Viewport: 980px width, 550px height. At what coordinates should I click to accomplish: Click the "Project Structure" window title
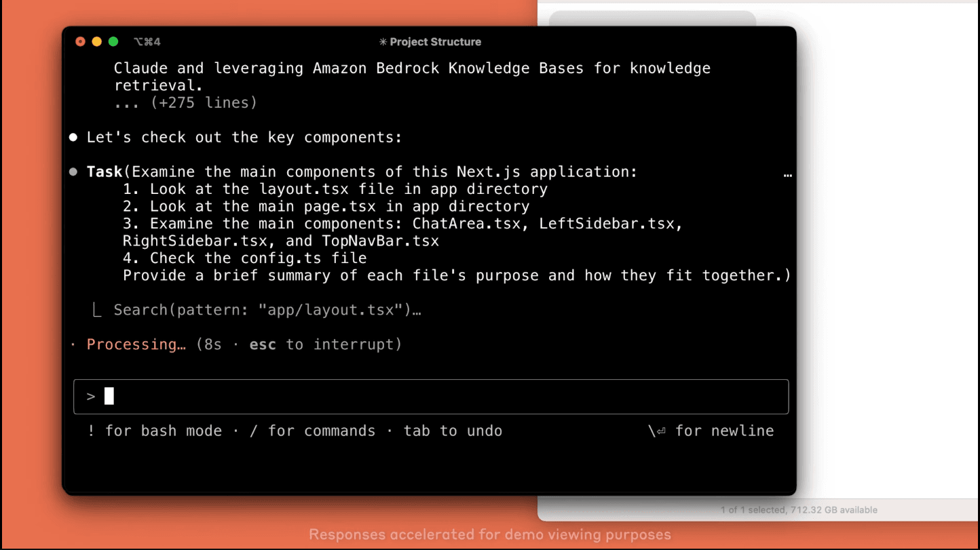pos(435,42)
